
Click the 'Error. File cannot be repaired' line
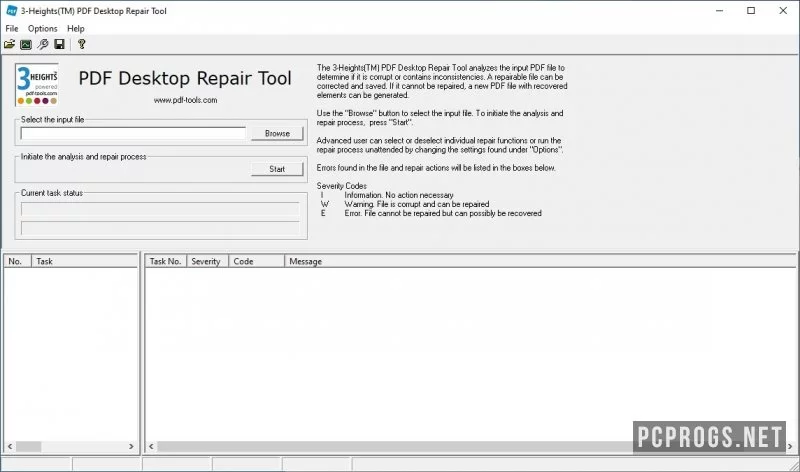click(443, 213)
